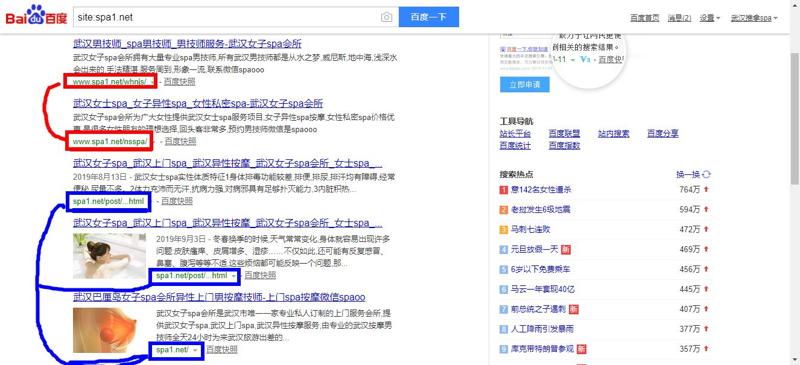Click the orange massage thumbnail
The width and height of the screenshot is (800, 365).
click(x=109, y=330)
